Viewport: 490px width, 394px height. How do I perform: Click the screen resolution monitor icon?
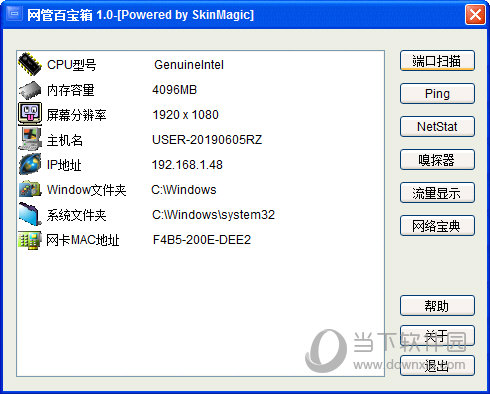tap(30, 114)
